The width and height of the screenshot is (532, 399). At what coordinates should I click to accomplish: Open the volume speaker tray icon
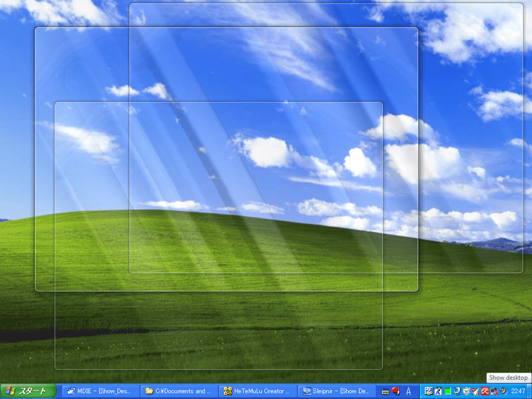[x=504, y=391]
